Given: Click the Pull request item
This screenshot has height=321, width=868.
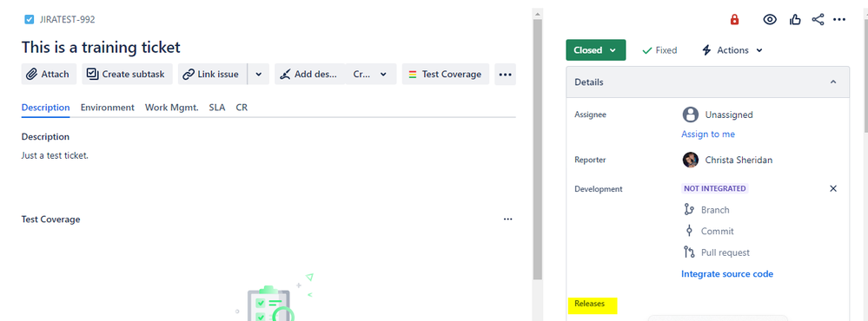Looking at the screenshot, I should (717, 252).
